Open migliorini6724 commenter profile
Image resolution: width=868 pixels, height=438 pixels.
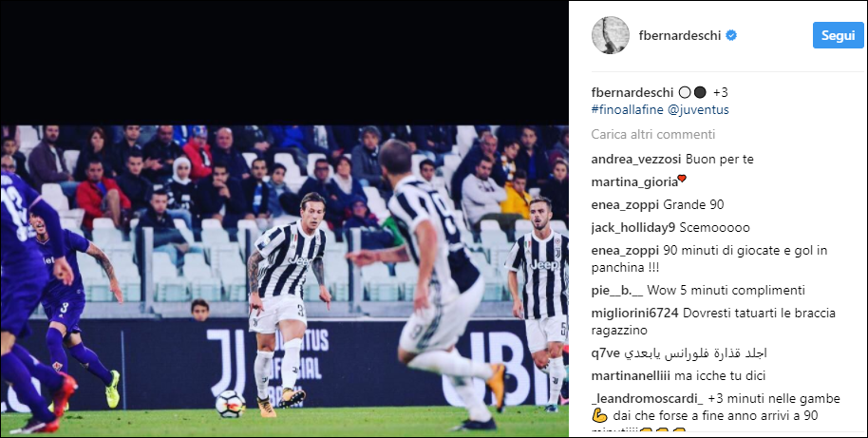coord(635,313)
